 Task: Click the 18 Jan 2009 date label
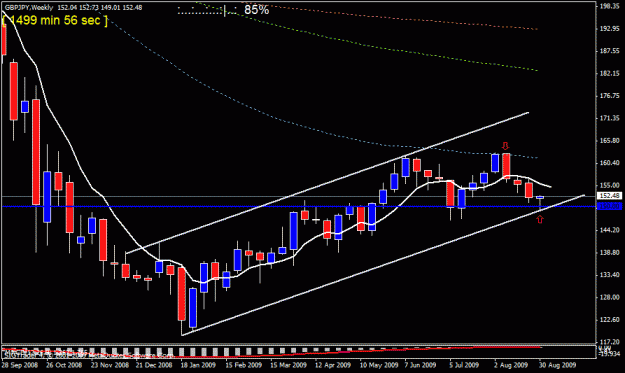pos(198,365)
